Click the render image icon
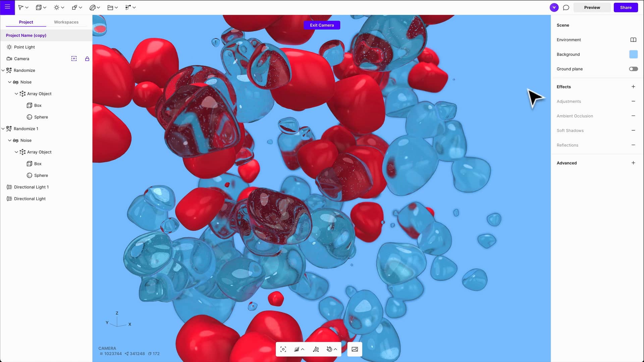 355,349
